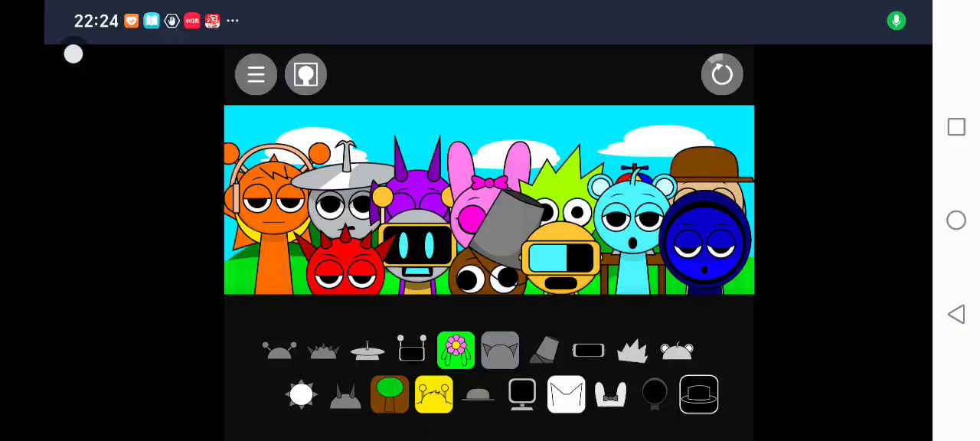Go home with Android circle button
The image size is (980, 441).
click(x=956, y=220)
